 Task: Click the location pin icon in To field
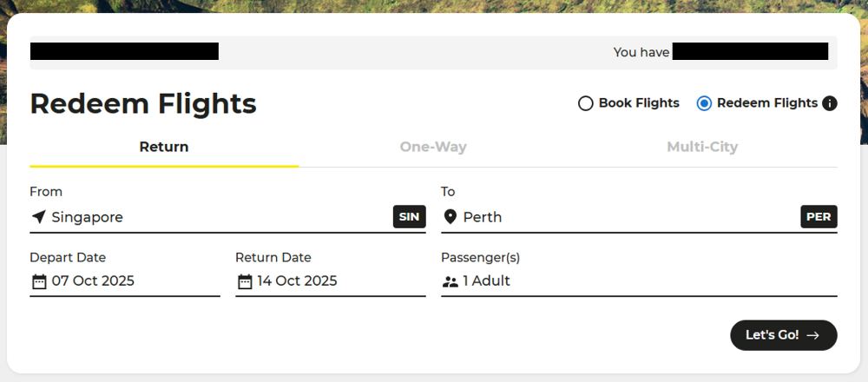pos(450,217)
